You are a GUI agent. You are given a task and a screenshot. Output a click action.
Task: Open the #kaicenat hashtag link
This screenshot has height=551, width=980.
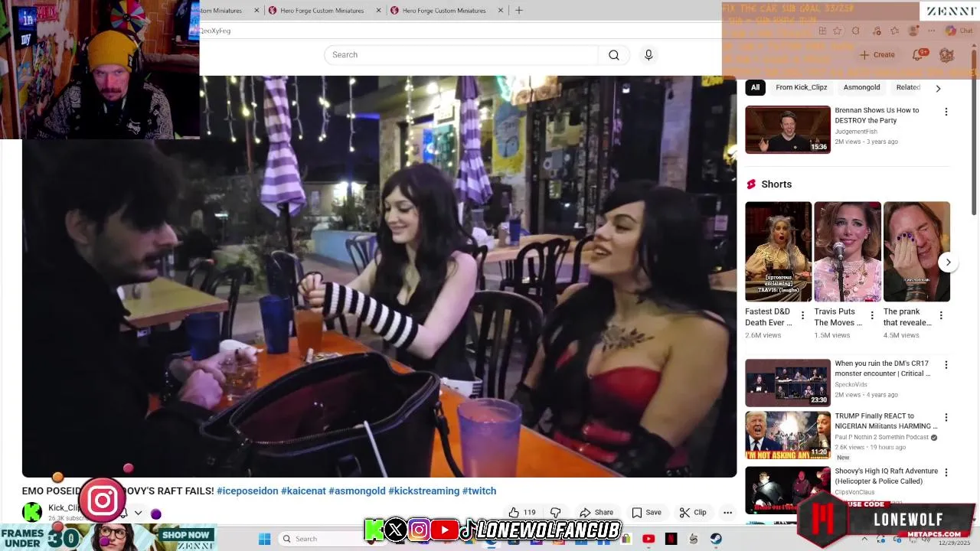(x=303, y=491)
